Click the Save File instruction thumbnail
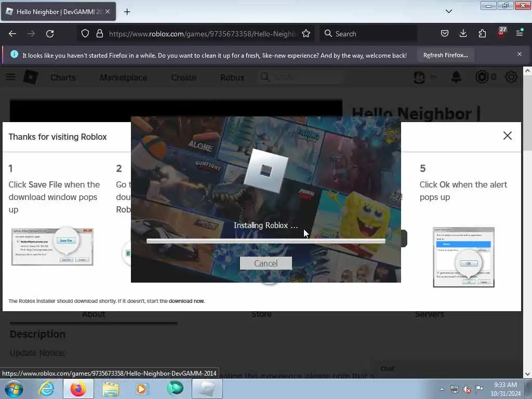Viewport: 532px width, 399px height. click(52, 247)
